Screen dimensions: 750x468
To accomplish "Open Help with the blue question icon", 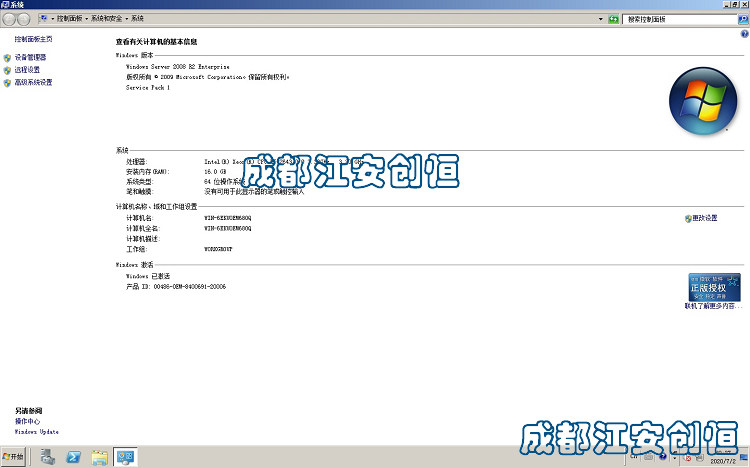I will pyautogui.click(x=744, y=34).
